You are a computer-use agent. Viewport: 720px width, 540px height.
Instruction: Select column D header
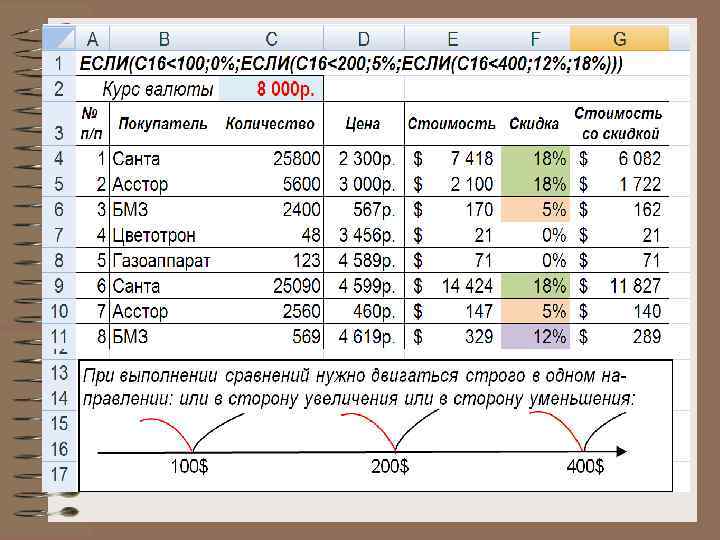tap(364, 39)
